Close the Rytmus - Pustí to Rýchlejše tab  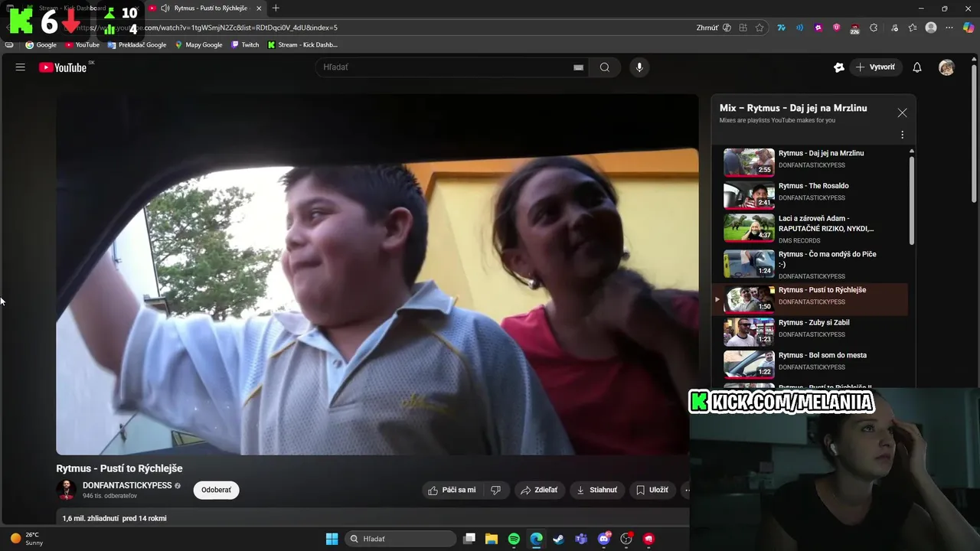(259, 8)
